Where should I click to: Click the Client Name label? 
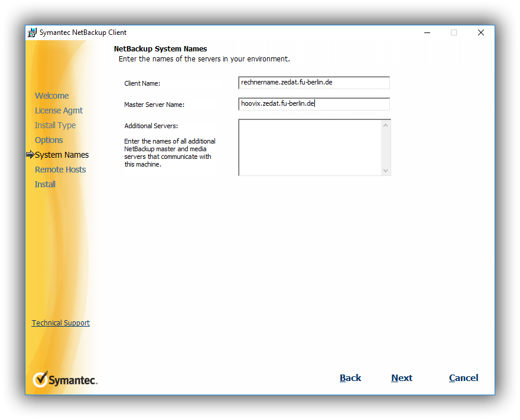142,83
